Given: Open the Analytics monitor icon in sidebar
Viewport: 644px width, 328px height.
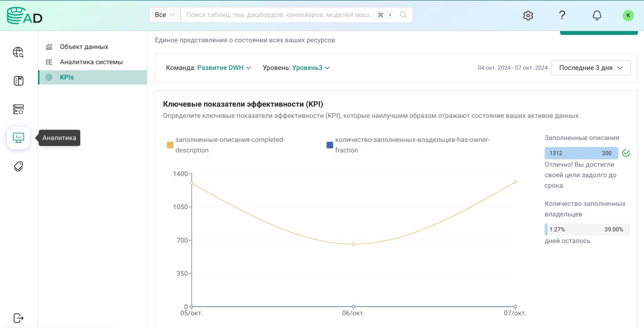Looking at the screenshot, I should (19, 138).
